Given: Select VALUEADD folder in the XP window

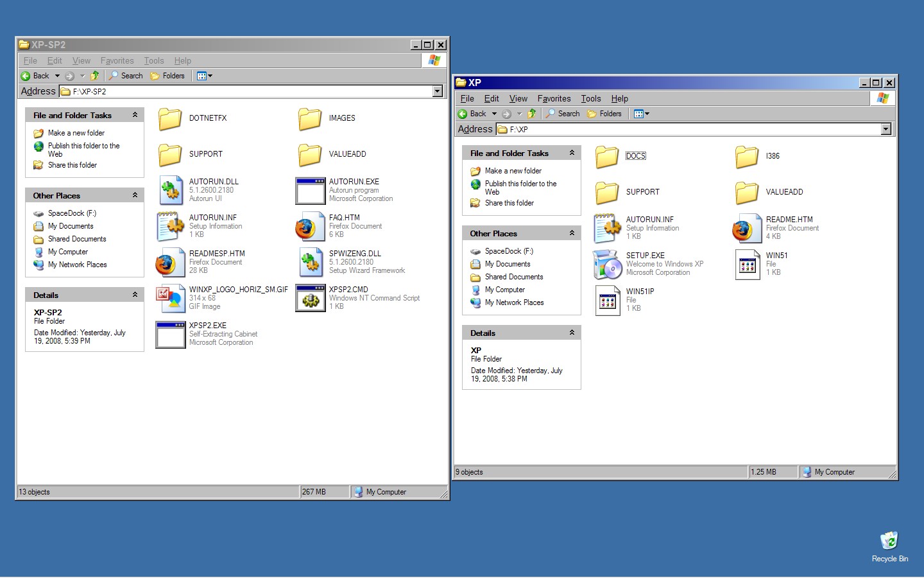Looking at the screenshot, I should point(747,193).
